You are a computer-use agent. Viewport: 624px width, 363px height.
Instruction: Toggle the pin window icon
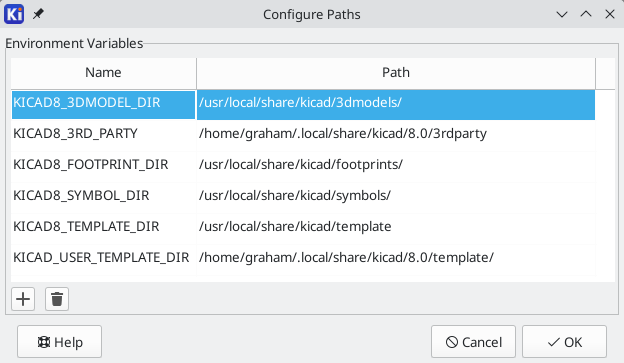click(x=38, y=14)
